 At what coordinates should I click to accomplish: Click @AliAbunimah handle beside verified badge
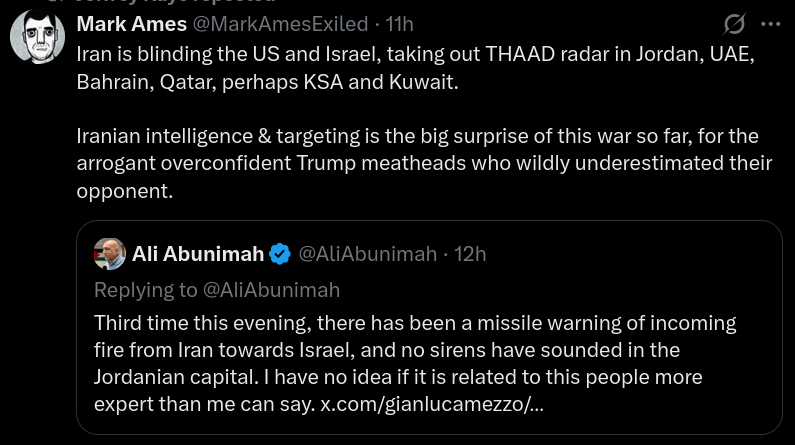tap(367, 254)
